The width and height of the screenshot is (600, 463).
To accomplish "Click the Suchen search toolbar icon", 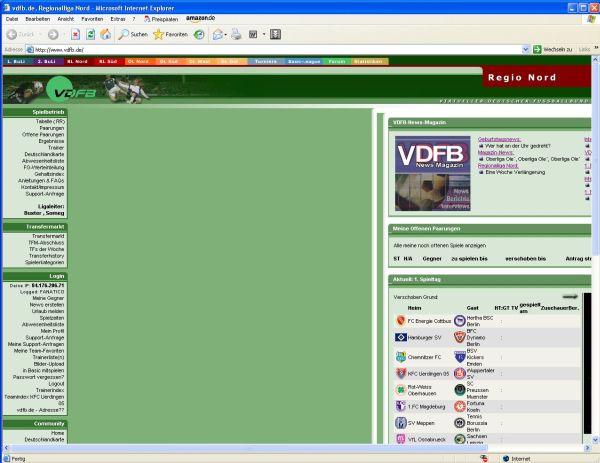I will (131, 34).
